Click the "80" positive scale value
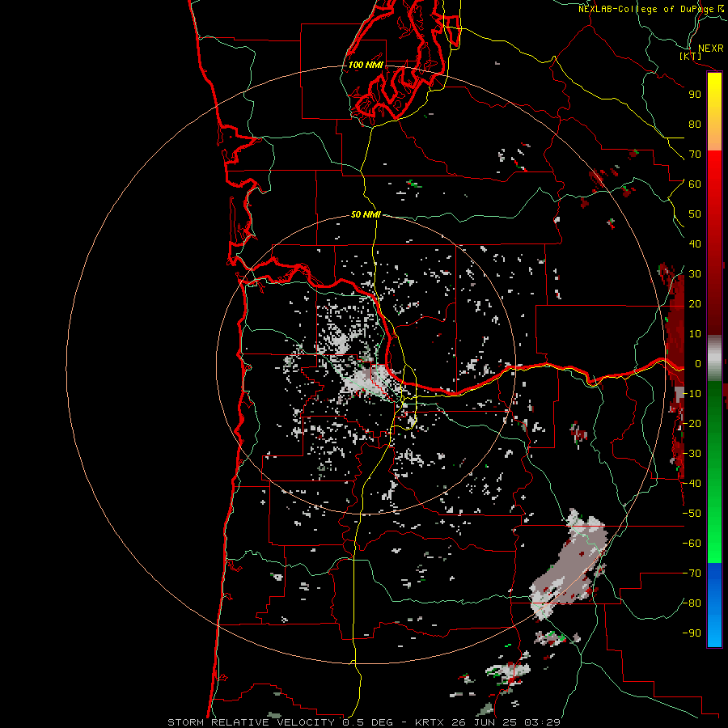The height and width of the screenshot is (728, 728). 695,125
